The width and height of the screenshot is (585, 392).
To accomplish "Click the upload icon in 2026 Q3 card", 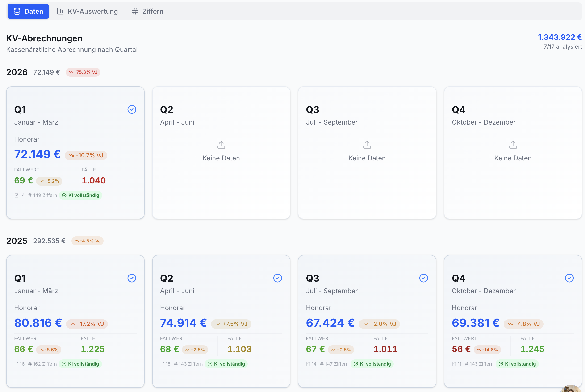I will click(x=367, y=145).
